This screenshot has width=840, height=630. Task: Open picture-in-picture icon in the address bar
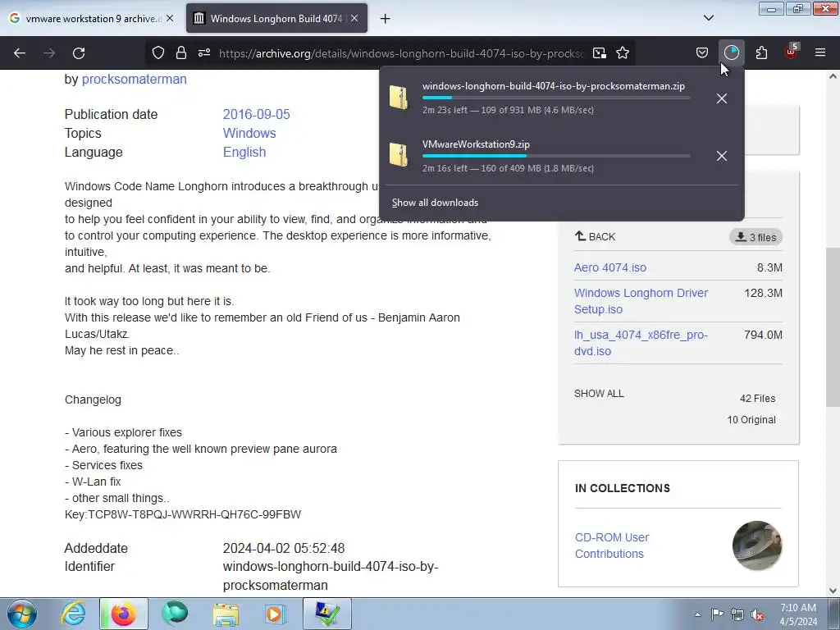click(x=600, y=53)
